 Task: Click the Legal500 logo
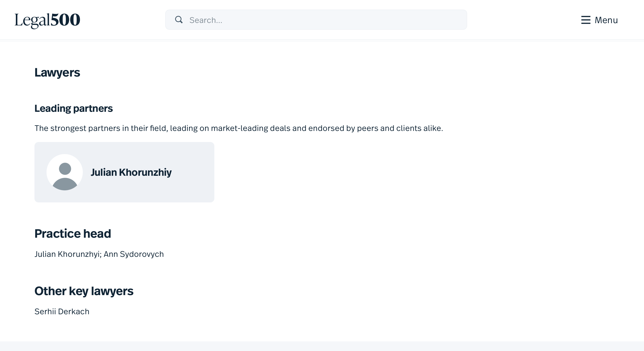47,20
